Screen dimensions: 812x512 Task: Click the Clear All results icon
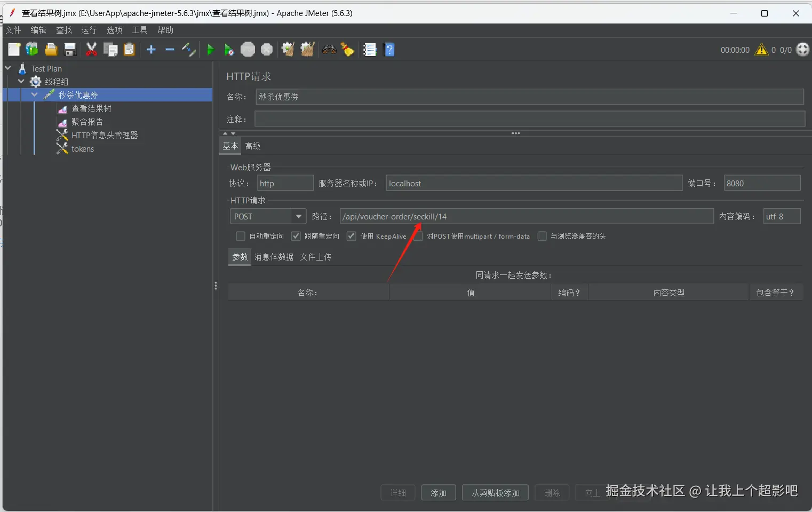click(x=307, y=50)
